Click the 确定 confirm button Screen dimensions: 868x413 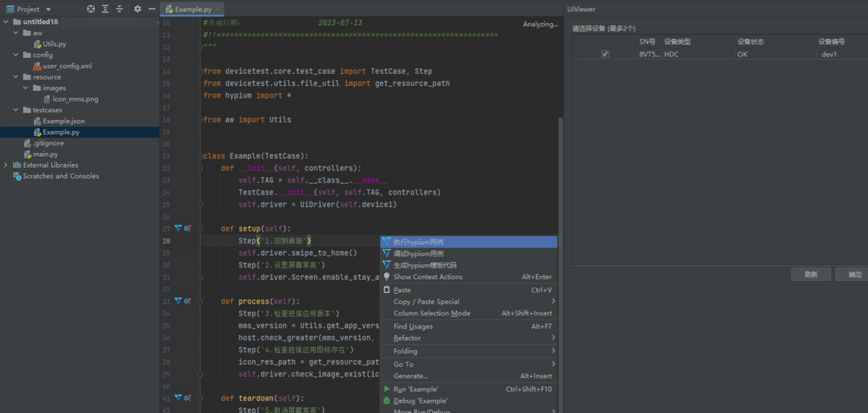click(854, 275)
